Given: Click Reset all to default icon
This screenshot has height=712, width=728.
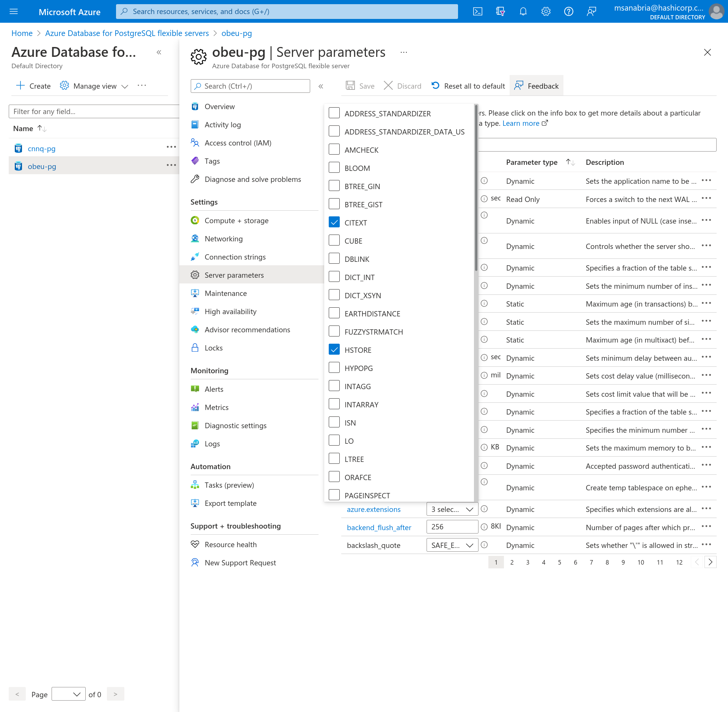Looking at the screenshot, I should (x=435, y=86).
